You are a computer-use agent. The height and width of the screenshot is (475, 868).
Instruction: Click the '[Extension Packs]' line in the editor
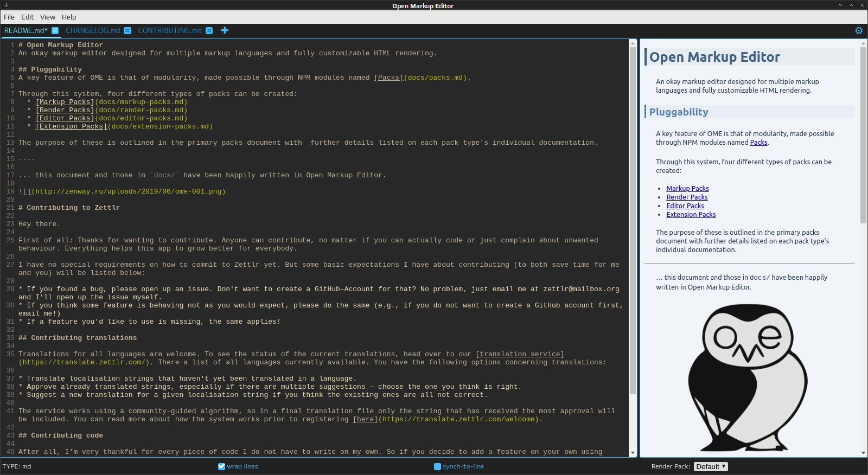(x=120, y=126)
